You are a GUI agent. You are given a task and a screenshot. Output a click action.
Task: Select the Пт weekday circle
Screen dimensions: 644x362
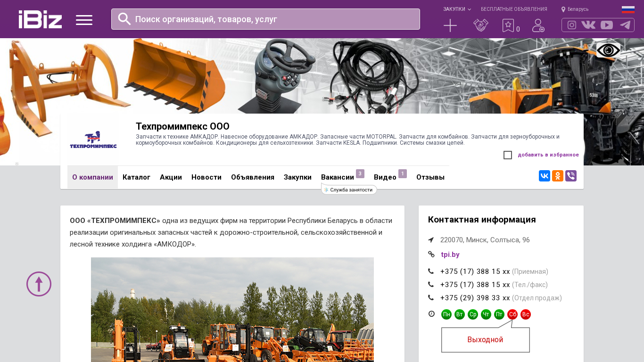tap(499, 314)
